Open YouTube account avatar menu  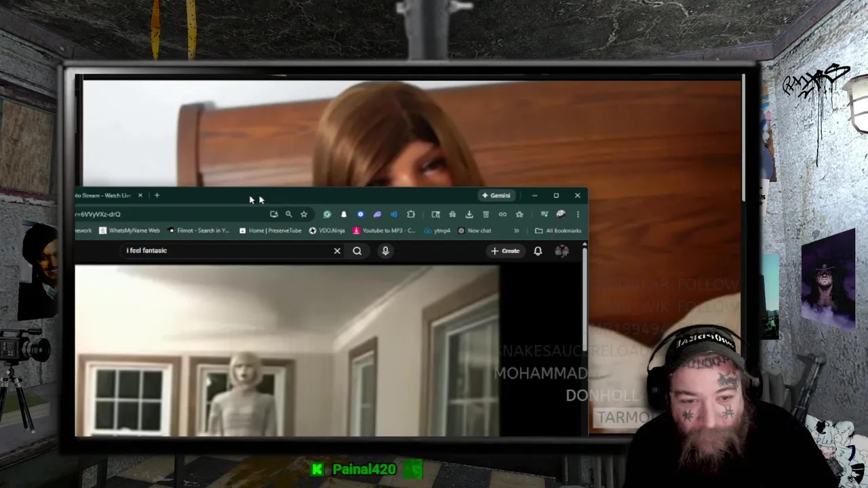tap(561, 251)
